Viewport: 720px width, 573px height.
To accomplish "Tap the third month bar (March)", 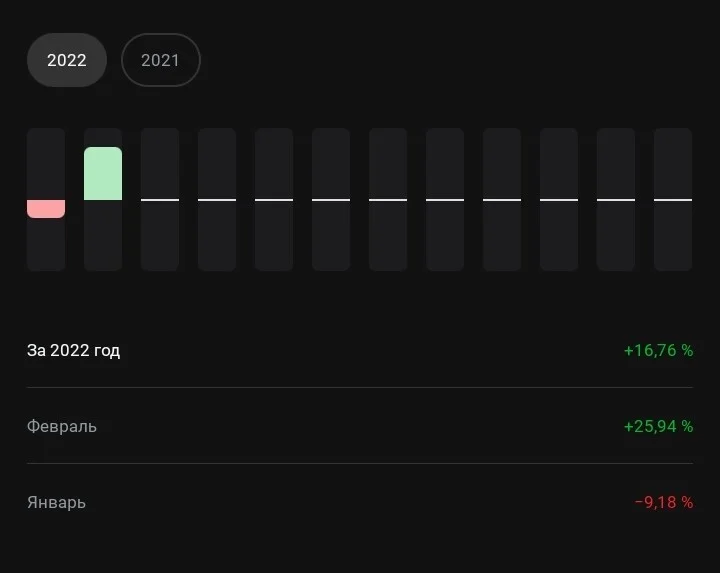I will point(160,199).
